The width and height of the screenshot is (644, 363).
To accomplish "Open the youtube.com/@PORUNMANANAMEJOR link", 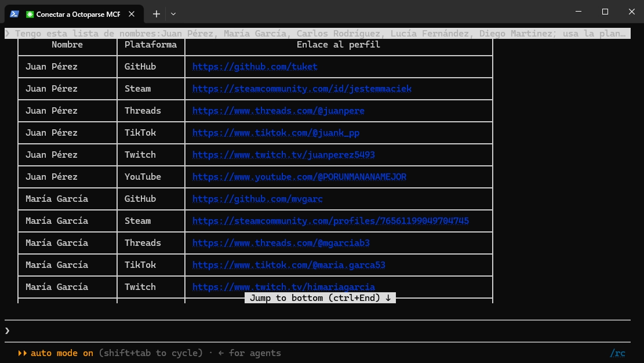I will (x=299, y=177).
